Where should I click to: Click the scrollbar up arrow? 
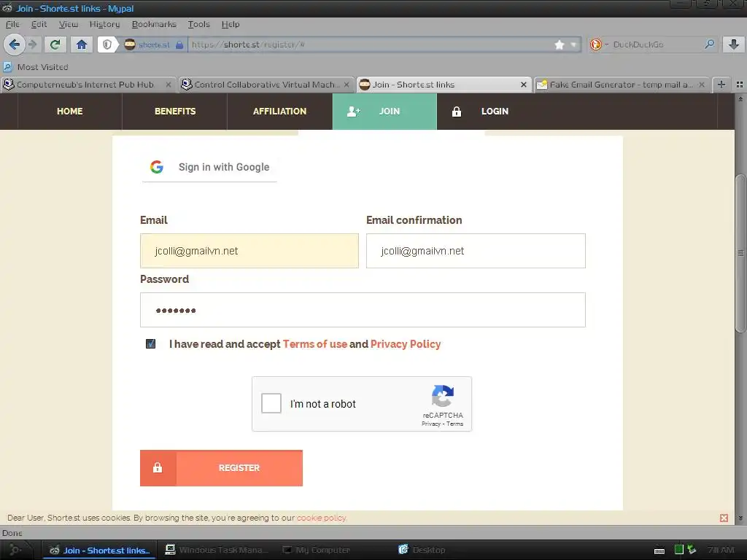(x=740, y=98)
